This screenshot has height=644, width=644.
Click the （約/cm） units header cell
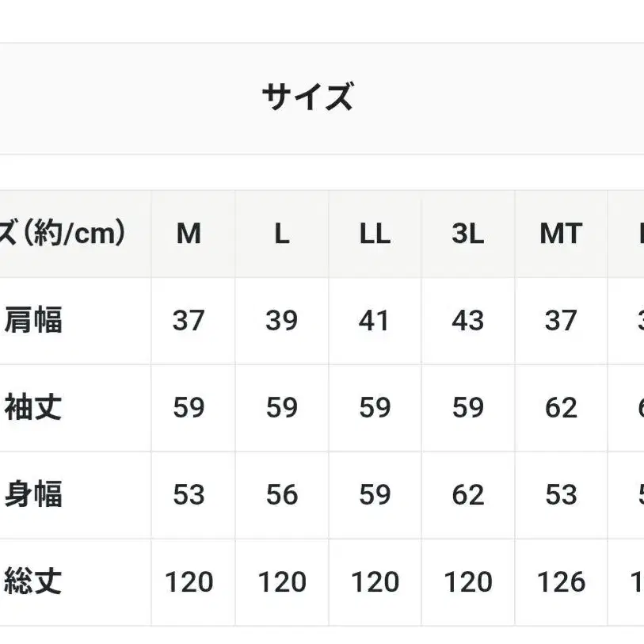pos(67,234)
